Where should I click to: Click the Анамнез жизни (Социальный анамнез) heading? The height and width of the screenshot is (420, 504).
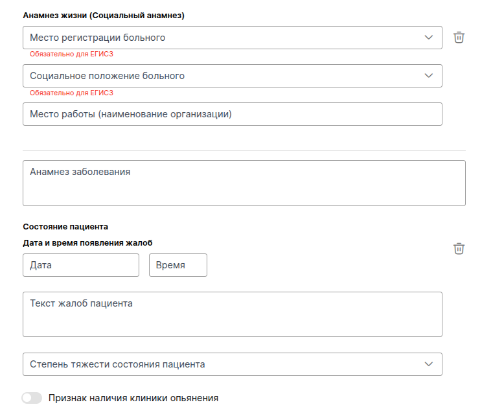(104, 15)
